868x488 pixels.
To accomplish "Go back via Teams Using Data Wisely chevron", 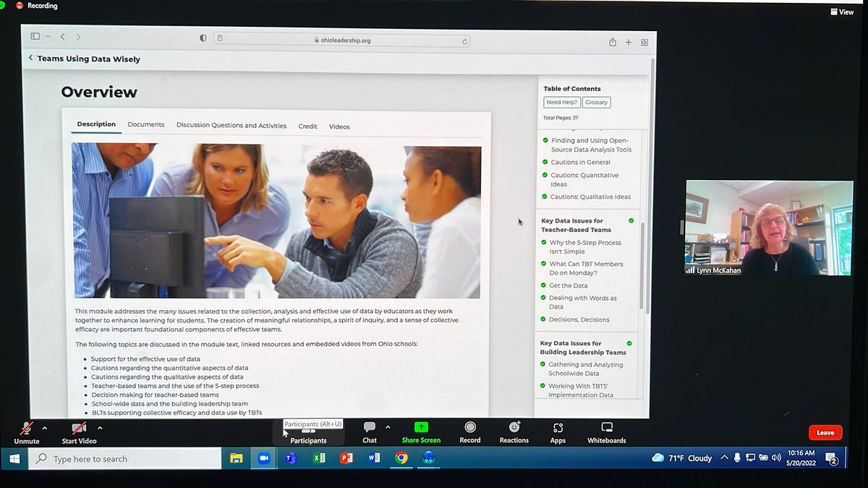I will tap(31, 58).
